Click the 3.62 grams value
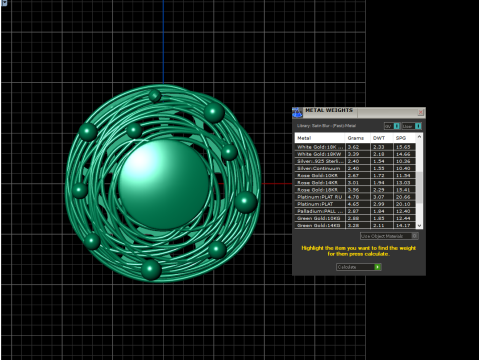This screenshot has height=360, width=480. pyautogui.click(x=353, y=147)
